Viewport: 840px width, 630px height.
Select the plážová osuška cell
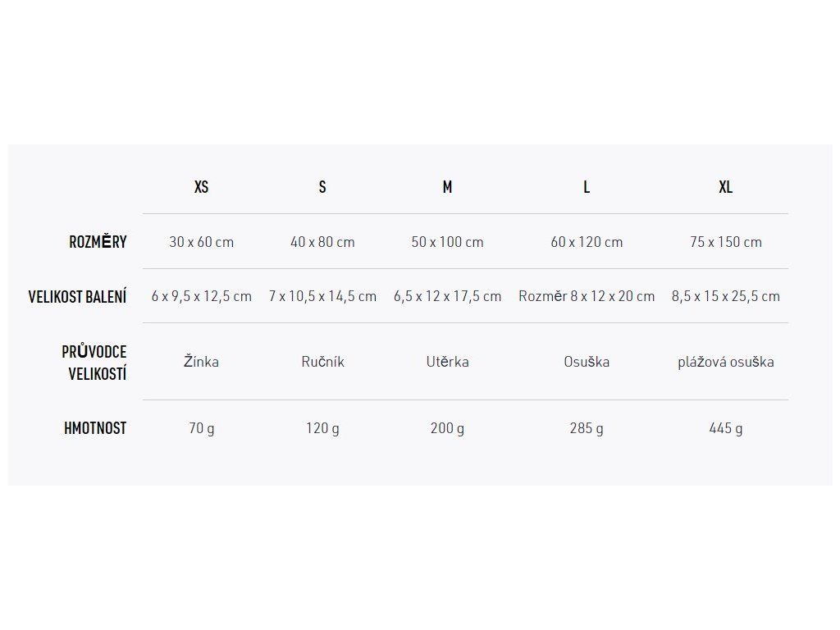[x=726, y=362]
